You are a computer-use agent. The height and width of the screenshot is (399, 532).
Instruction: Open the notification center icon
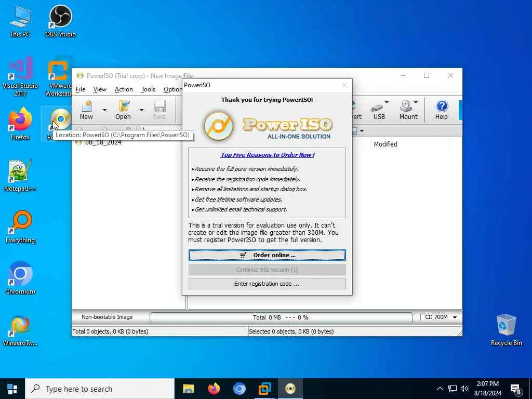(516, 389)
